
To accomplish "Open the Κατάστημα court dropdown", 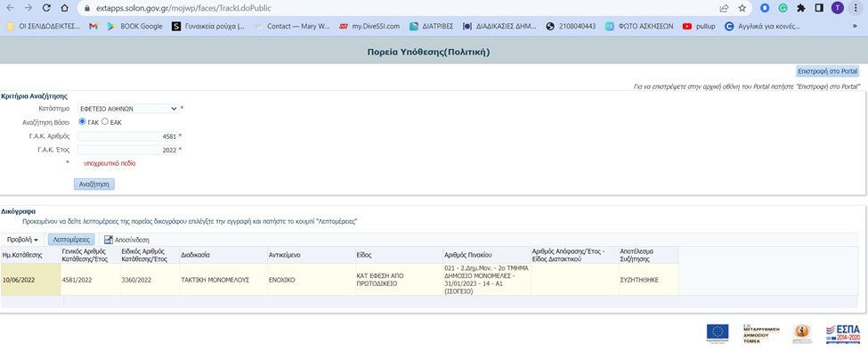I will click(x=128, y=109).
